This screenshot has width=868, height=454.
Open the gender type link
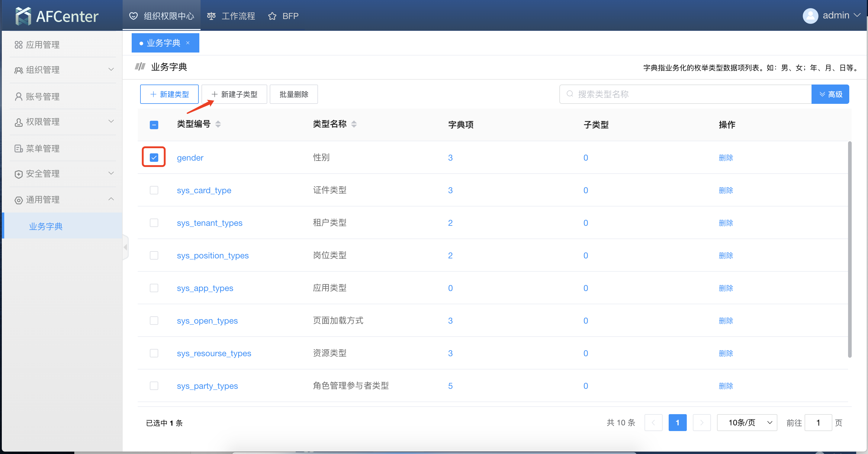coord(190,158)
